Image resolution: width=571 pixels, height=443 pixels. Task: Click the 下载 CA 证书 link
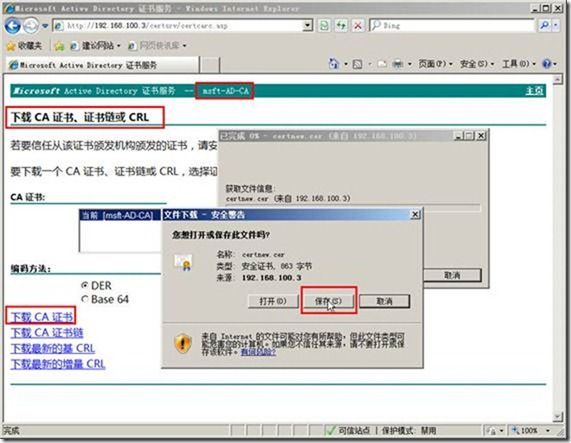pyautogui.click(x=42, y=317)
